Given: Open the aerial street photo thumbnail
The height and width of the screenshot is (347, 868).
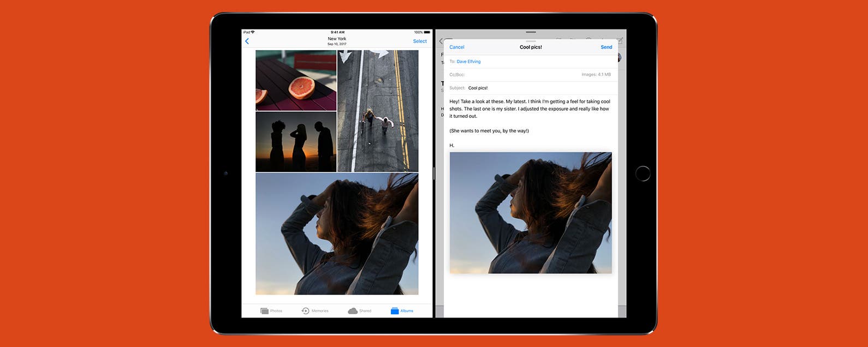Looking at the screenshot, I should tap(378, 111).
